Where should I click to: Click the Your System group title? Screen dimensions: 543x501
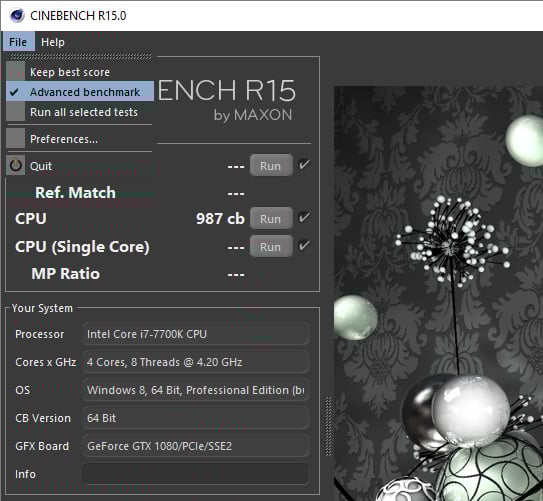point(42,308)
